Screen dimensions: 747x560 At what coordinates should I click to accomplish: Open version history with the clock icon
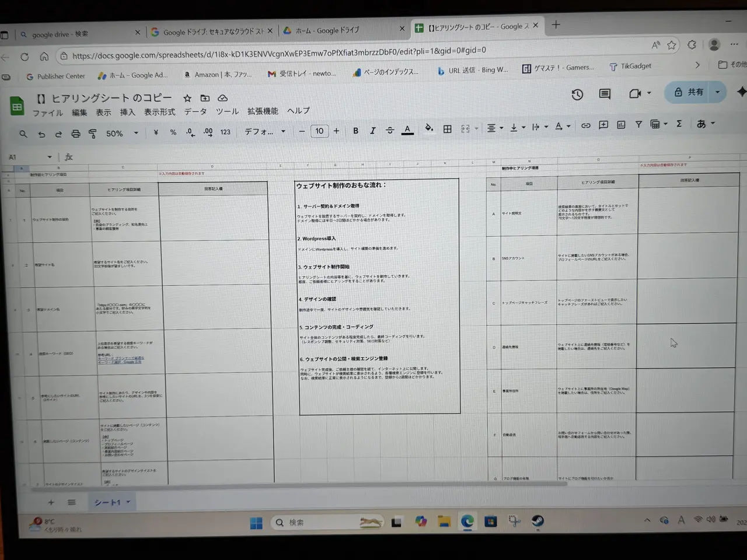coord(577,93)
